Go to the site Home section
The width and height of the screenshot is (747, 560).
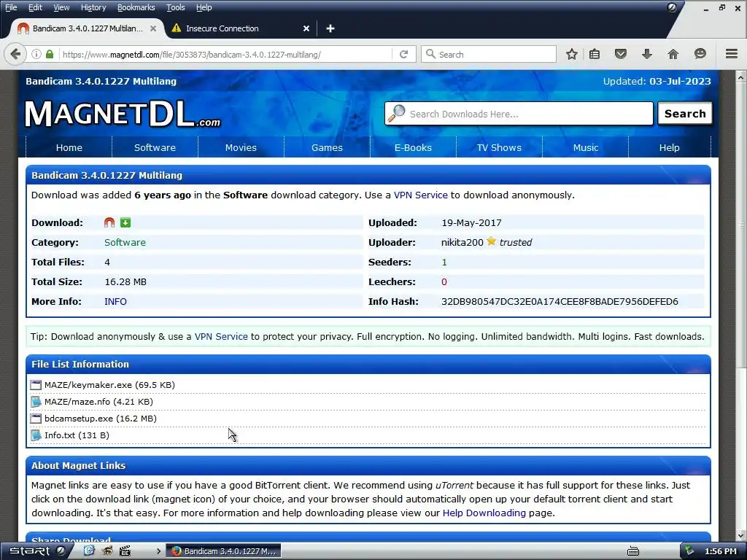pos(69,147)
